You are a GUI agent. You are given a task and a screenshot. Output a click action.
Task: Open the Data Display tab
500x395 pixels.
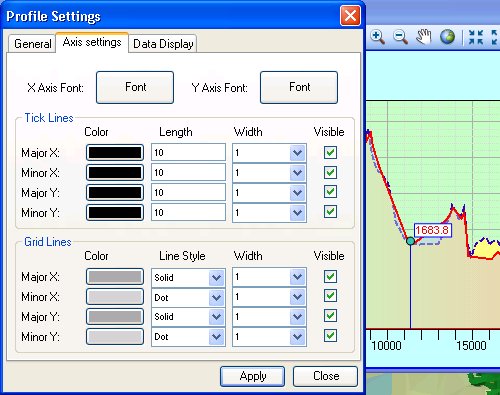coord(163,44)
